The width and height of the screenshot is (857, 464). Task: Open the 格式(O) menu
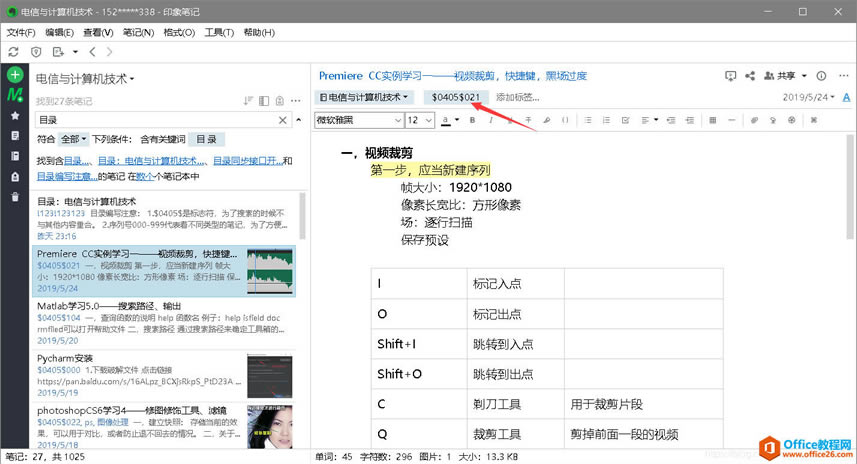point(179,33)
